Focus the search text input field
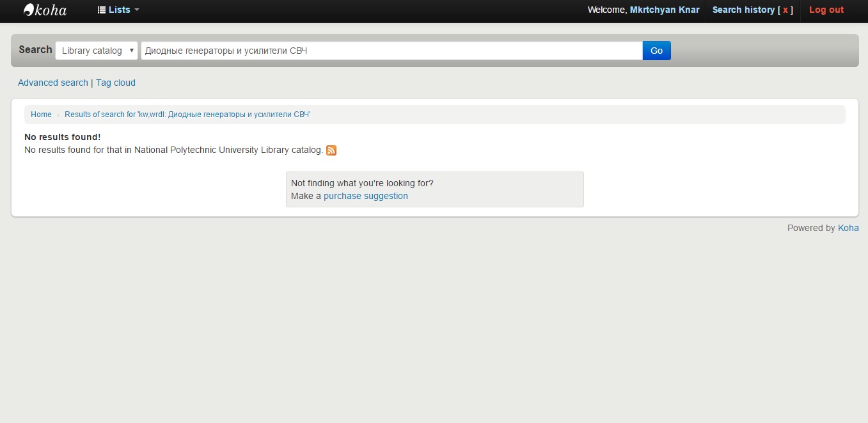This screenshot has height=423, width=868. (x=391, y=51)
